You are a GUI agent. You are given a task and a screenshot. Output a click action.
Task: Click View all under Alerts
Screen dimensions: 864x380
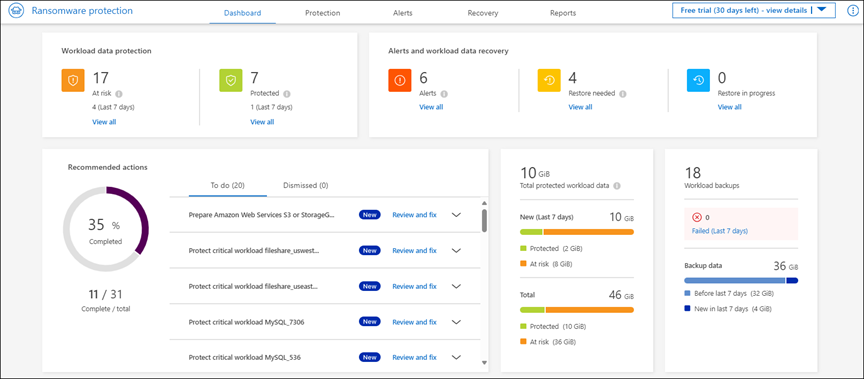tap(431, 107)
